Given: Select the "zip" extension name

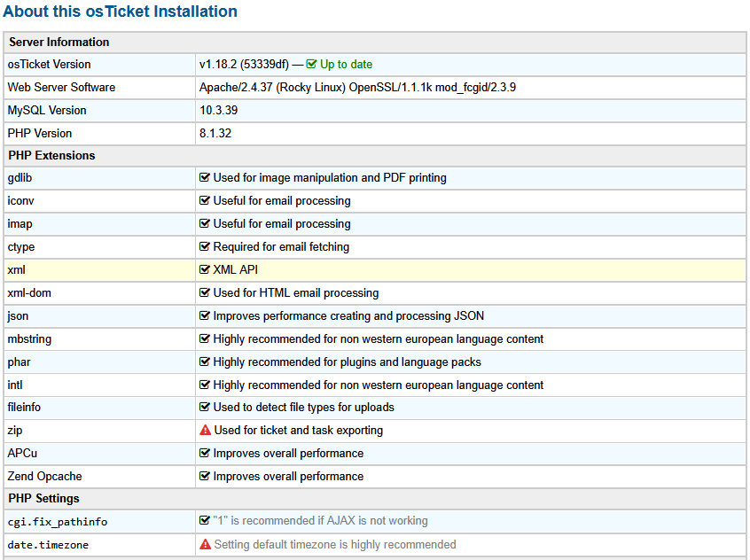Looking at the screenshot, I should click(x=15, y=431).
